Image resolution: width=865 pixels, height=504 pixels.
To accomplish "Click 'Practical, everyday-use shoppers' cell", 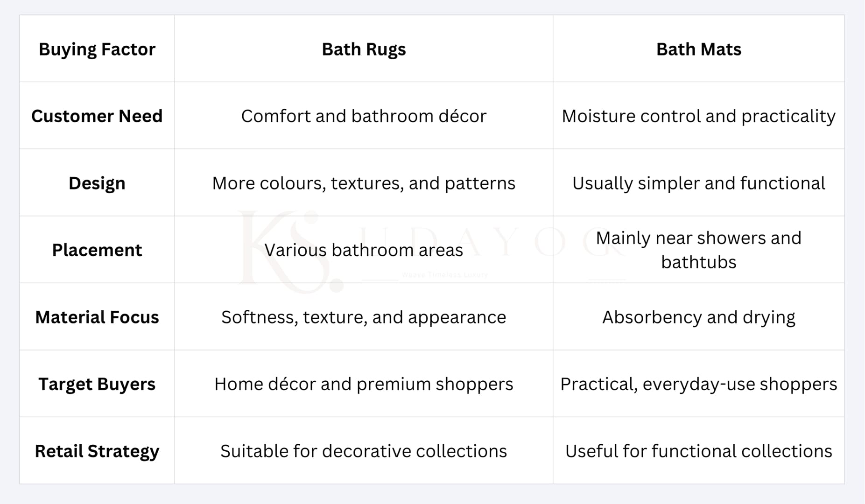I will (699, 384).
